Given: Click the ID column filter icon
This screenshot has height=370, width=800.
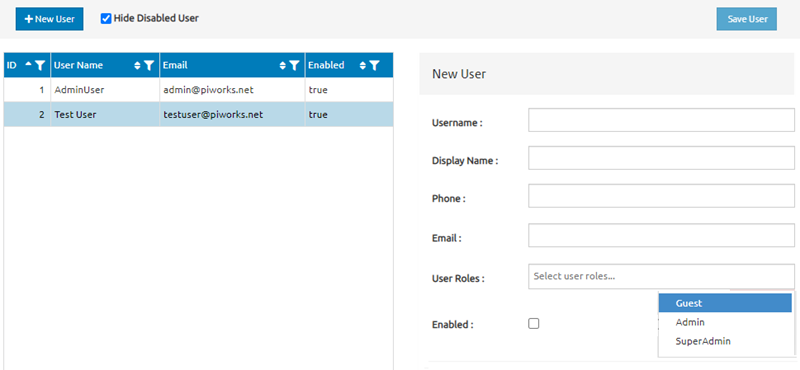Looking at the screenshot, I should click(x=40, y=65).
